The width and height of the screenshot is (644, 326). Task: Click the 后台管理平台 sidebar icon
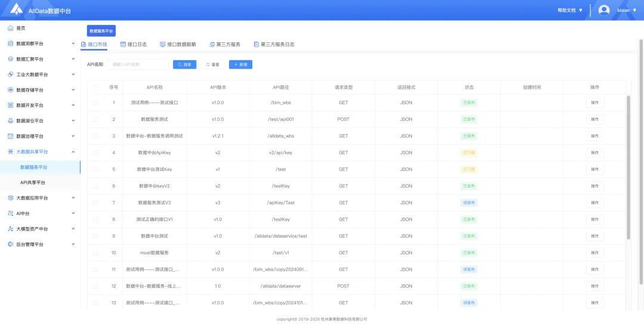(11, 244)
